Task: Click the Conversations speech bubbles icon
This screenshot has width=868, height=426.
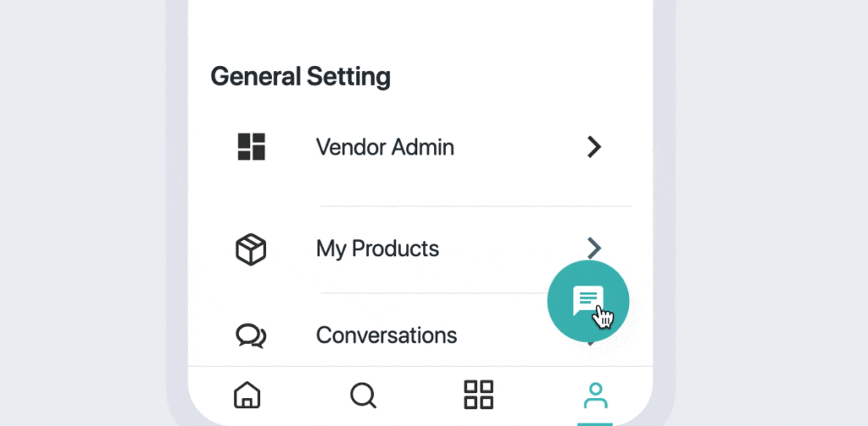Action: coord(251,336)
